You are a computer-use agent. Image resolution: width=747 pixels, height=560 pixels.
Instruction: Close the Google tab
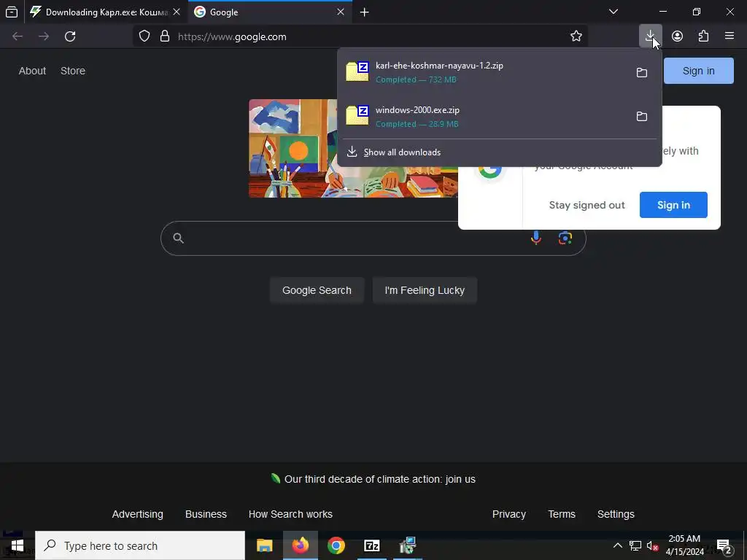[x=341, y=12]
